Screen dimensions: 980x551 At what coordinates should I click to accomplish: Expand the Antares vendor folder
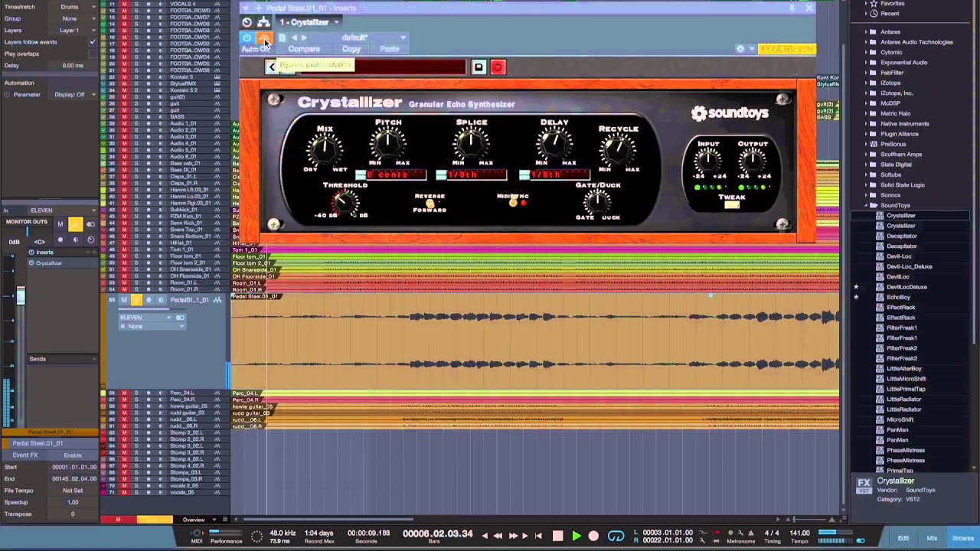pos(866,32)
